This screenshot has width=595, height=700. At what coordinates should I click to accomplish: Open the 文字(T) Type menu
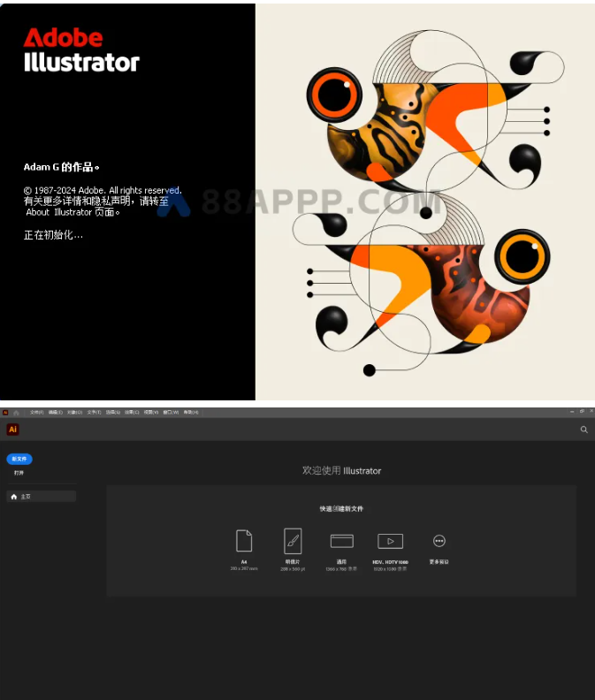tap(95, 413)
